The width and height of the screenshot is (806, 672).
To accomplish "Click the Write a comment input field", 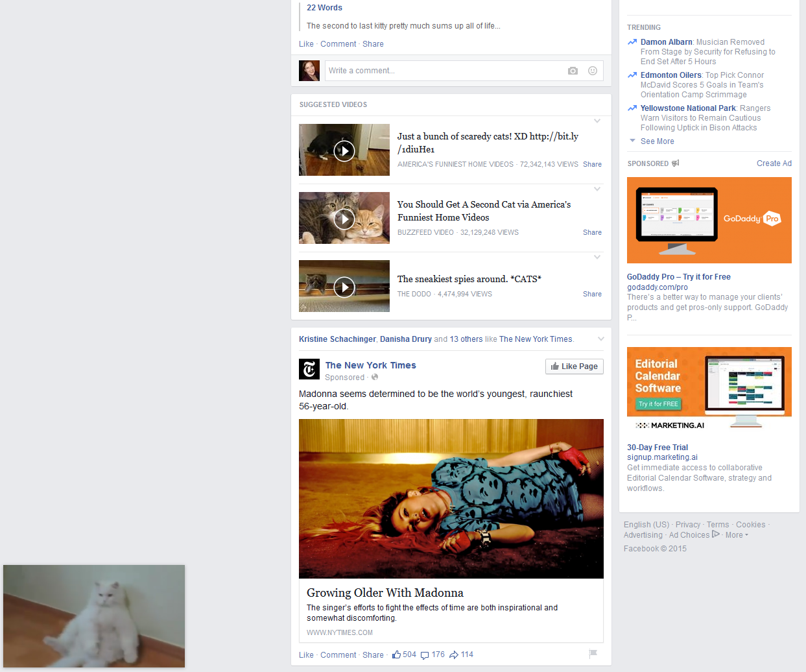I will click(x=444, y=71).
